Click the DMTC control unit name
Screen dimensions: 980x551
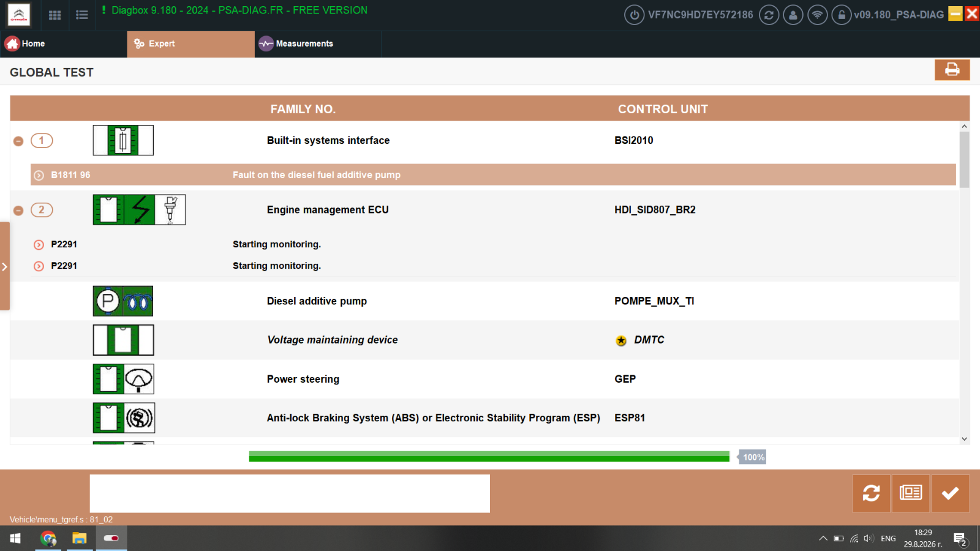click(649, 340)
